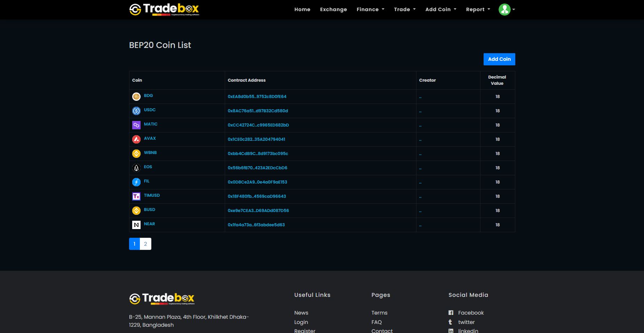644x333 pixels.
Task: Open the Exchange page
Action: (333, 9)
